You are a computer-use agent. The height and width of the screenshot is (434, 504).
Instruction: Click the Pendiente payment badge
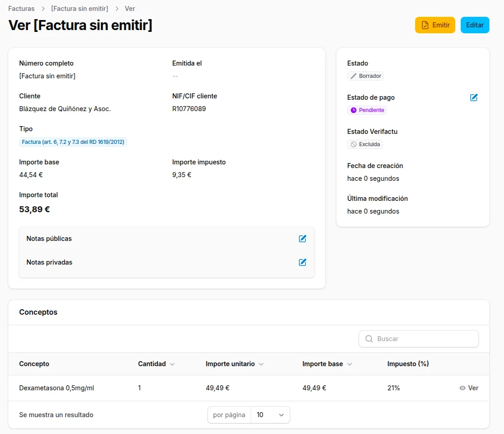tap(367, 110)
